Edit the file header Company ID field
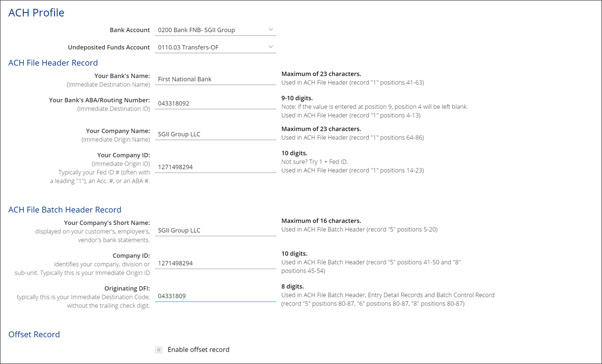This screenshot has width=602, height=364. pyautogui.click(x=215, y=167)
